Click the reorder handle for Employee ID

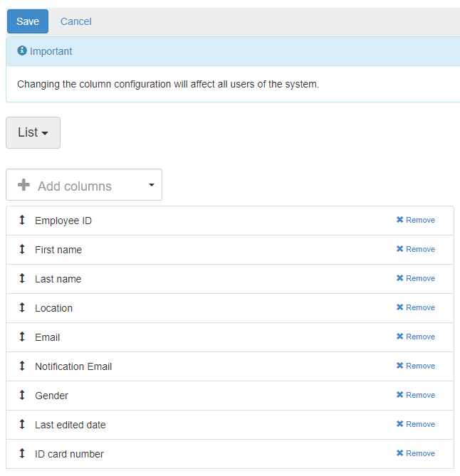pyautogui.click(x=22, y=221)
